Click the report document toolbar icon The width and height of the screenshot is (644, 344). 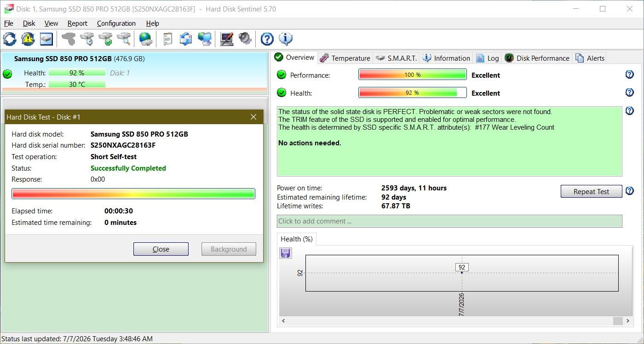[x=168, y=39]
